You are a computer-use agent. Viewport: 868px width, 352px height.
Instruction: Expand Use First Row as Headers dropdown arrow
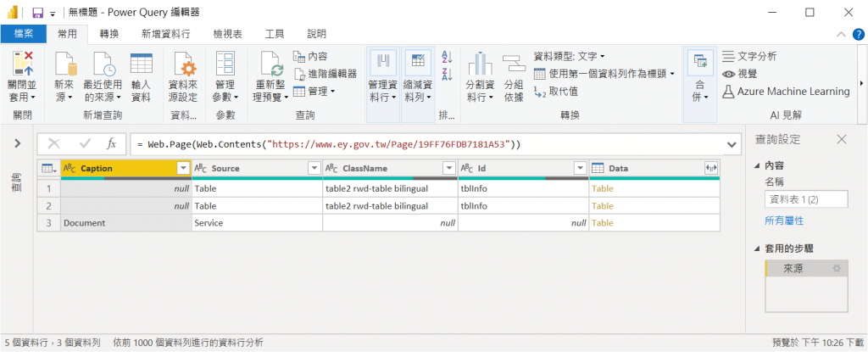coord(672,73)
